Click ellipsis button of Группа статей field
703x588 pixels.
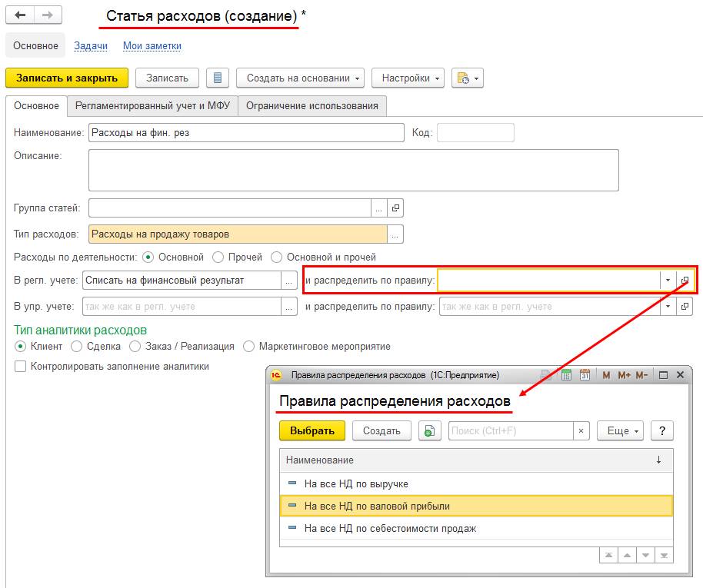click(379, 208)
